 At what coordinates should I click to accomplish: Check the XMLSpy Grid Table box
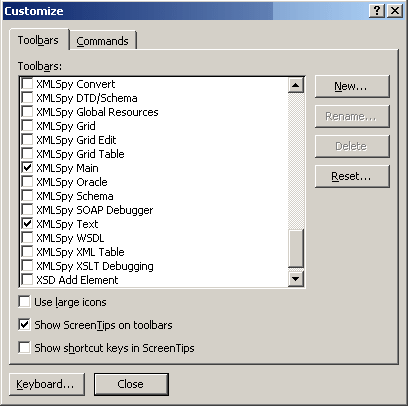pyautogui.click(x=27, y=154)
